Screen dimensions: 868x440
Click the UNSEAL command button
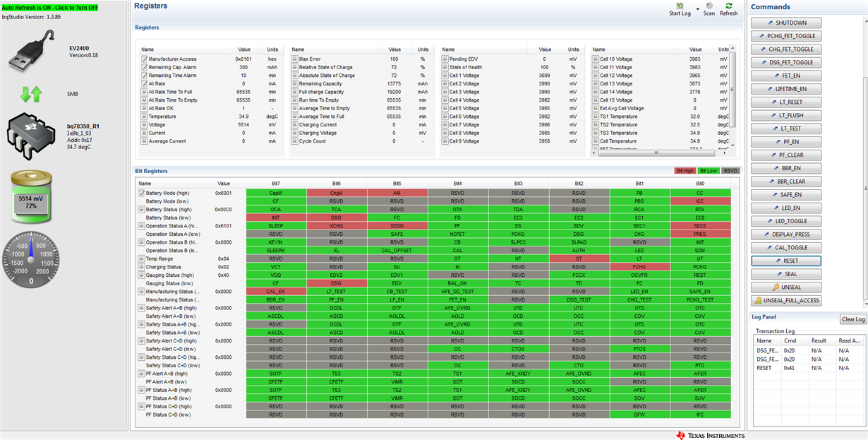(x=786, y=287)
